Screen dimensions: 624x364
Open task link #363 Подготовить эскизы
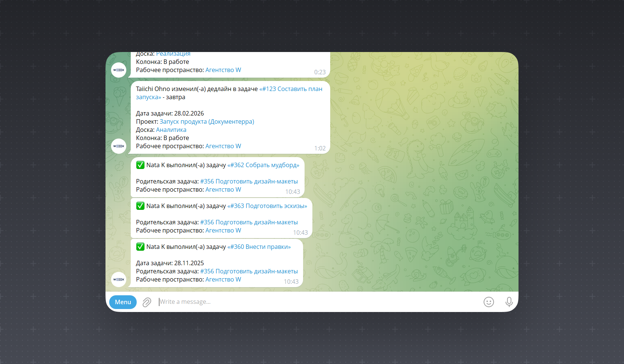point(267,206)
